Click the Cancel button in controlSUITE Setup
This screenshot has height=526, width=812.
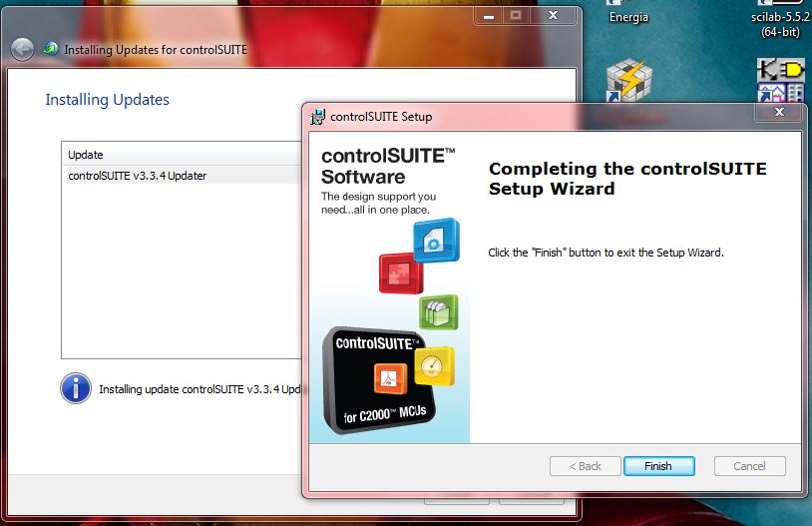point(749,466)
